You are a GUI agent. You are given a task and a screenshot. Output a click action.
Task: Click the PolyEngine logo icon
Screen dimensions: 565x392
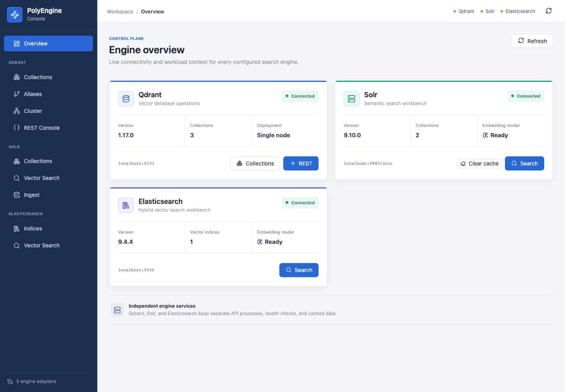click(x=14, y=14)
